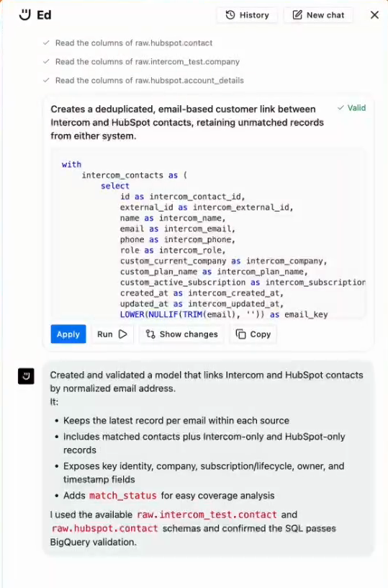Click 'Exposes key identity, company' bullet
This screenshot has height=588, width=388.
pos(204,473)
